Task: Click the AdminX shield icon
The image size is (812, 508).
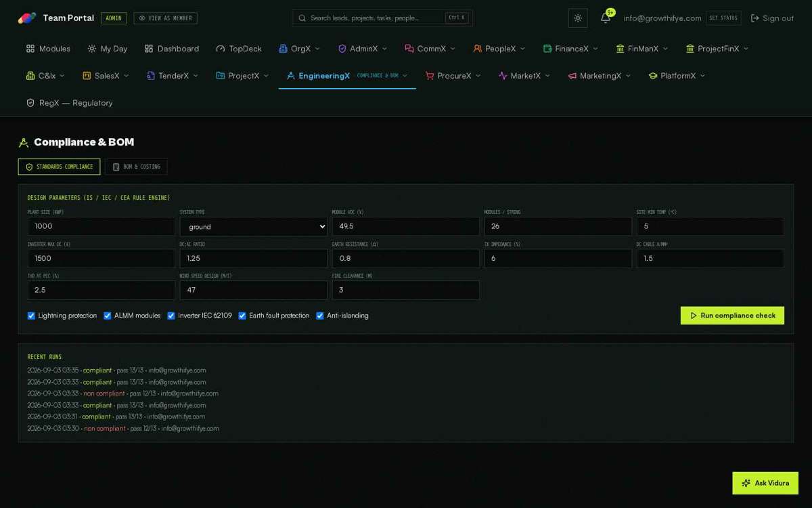Action: pos(342,49)
